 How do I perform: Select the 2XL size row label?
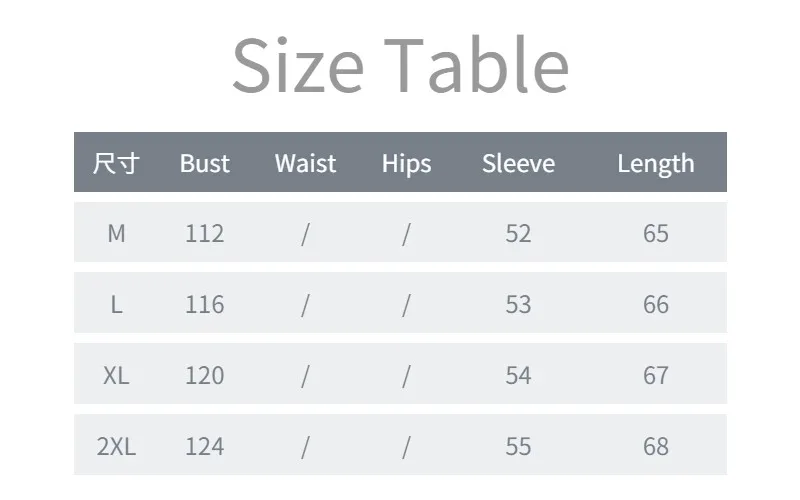pyautogui.click(x=116, y=446)
